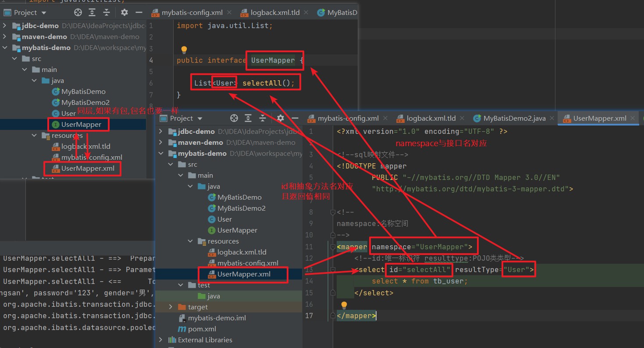Click the lightbulb on line 16 of UserMapper.xml
Viewport: 644px width, 348px height.
pyautogui.click(x=344, y=305)
